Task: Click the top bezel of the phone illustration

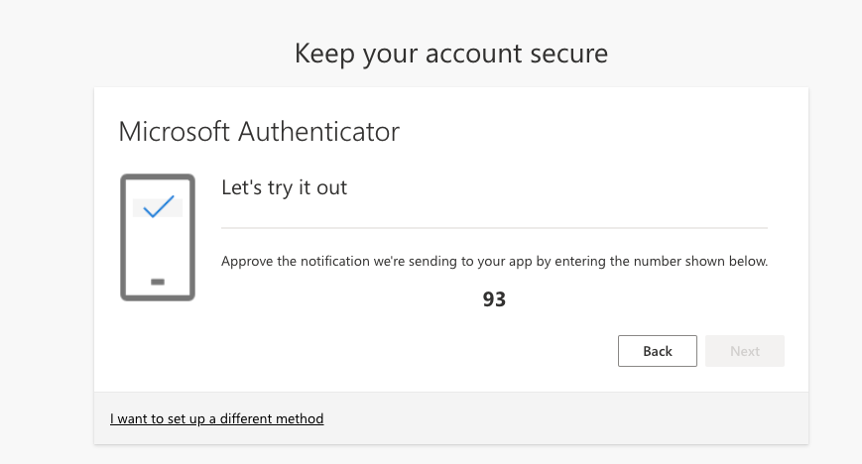Action: [x=158, y=177]
